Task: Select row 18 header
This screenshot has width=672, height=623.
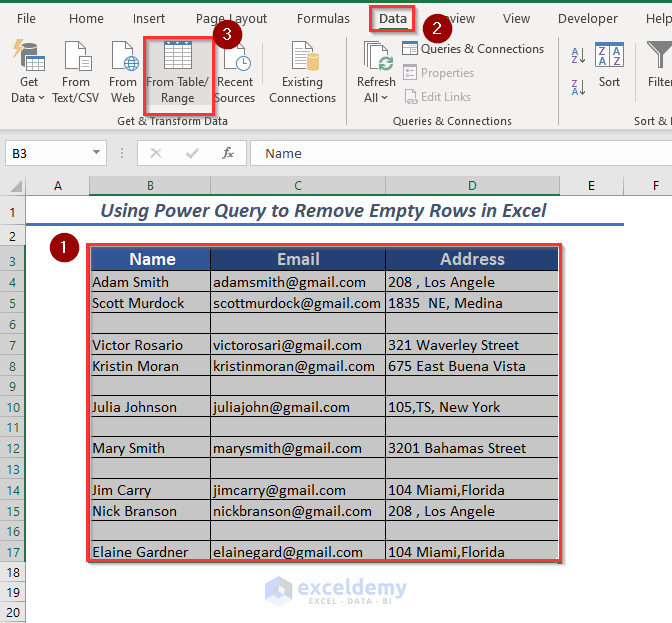Action: coord(12,572)
